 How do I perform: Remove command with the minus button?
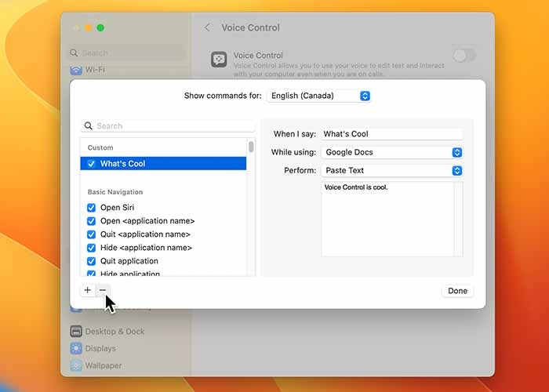pyautogui.click(x=103, y=290)
